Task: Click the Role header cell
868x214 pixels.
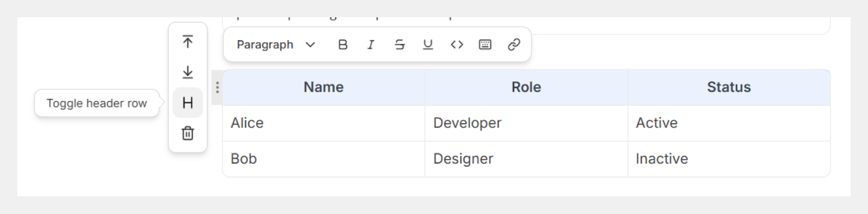Action: tap(526, 87)
